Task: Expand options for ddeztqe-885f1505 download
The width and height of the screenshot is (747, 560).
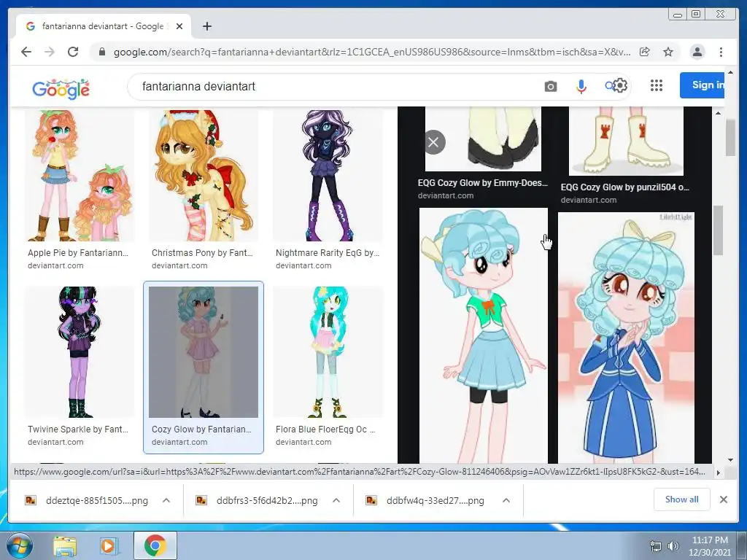Action: (166, 500)
